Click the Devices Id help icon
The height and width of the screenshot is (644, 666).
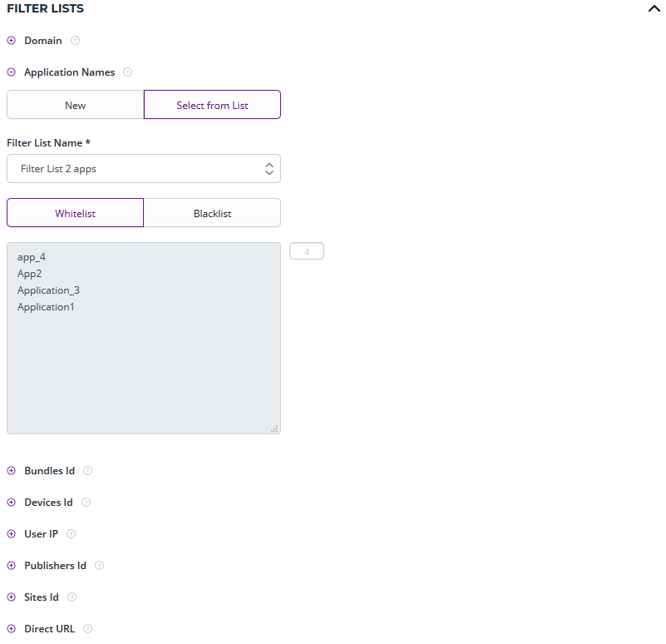[x=86, y=502]
